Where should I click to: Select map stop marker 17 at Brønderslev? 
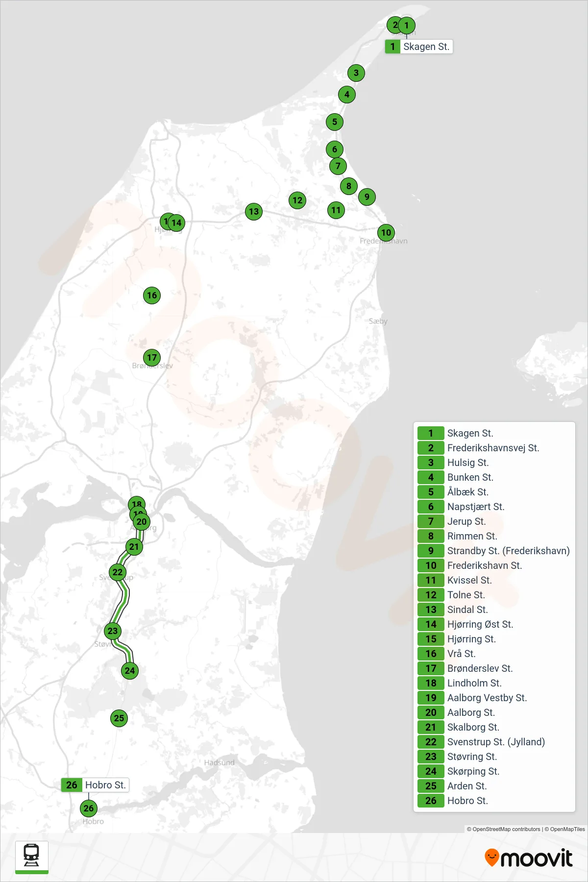(x=152, y=358)
